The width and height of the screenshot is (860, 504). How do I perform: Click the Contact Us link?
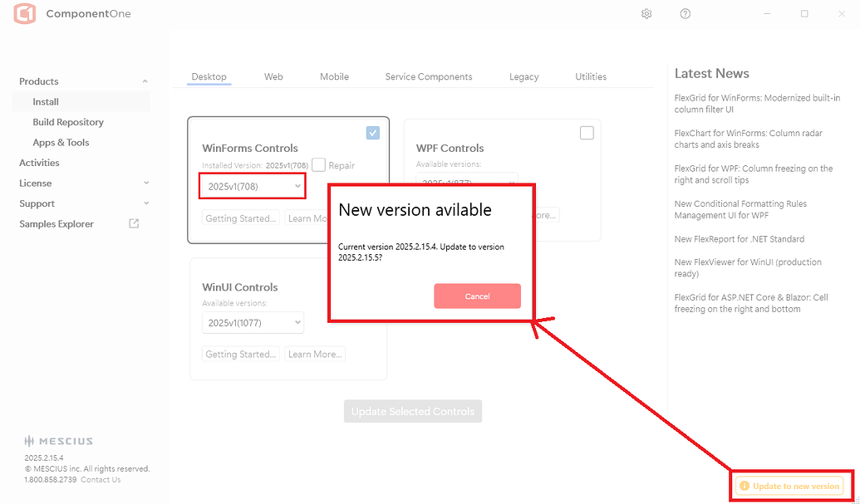click(x=101, y=479)
